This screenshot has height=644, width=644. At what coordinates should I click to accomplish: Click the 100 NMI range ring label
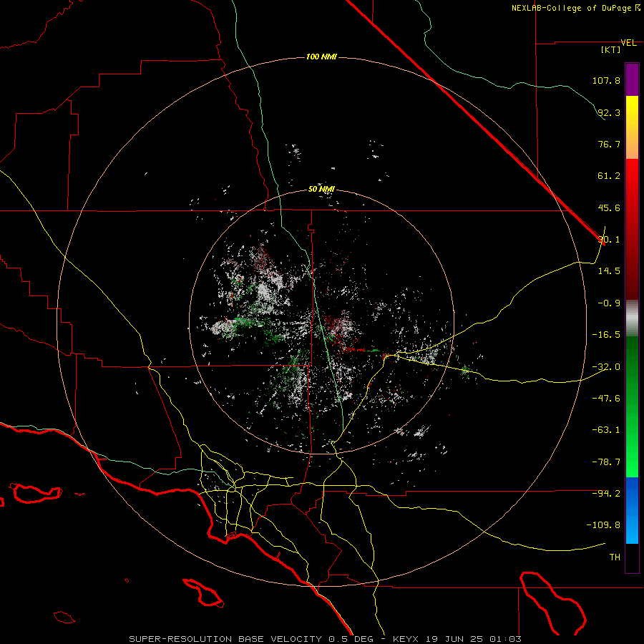(321, 57)
